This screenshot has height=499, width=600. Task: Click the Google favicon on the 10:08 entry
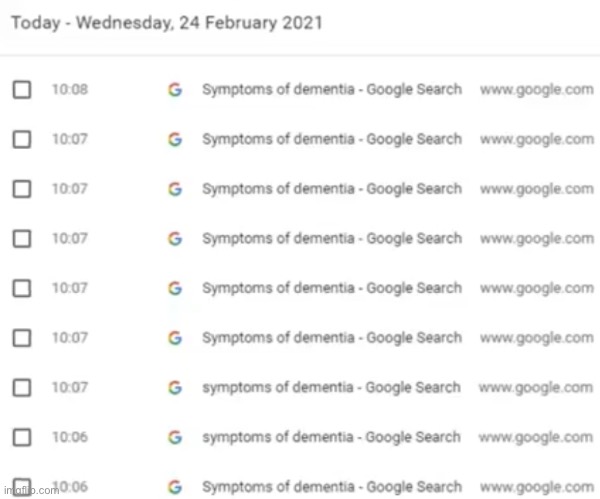[175, 90]
